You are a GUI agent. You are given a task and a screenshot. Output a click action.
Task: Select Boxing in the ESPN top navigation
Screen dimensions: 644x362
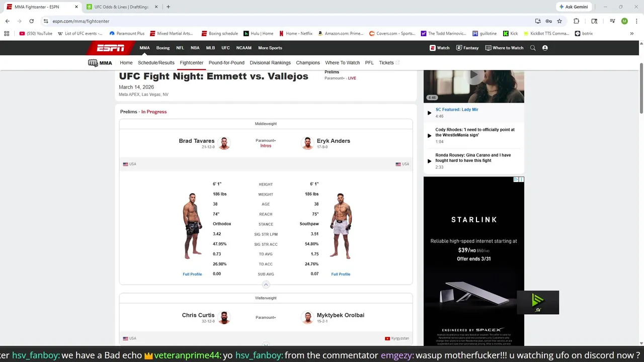coord(163,48)
